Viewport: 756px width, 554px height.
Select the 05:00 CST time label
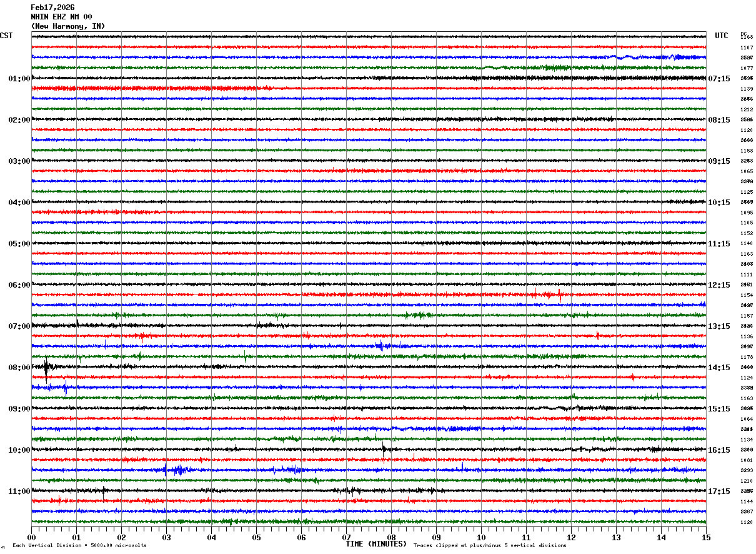(x=19, y=244)
